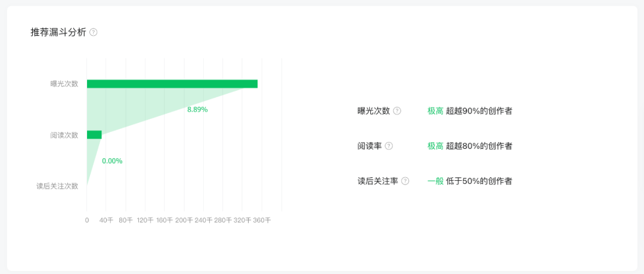Click 超越80%的创作者 text
Viewport: 644px width, 274px height.
coord(479,146)
